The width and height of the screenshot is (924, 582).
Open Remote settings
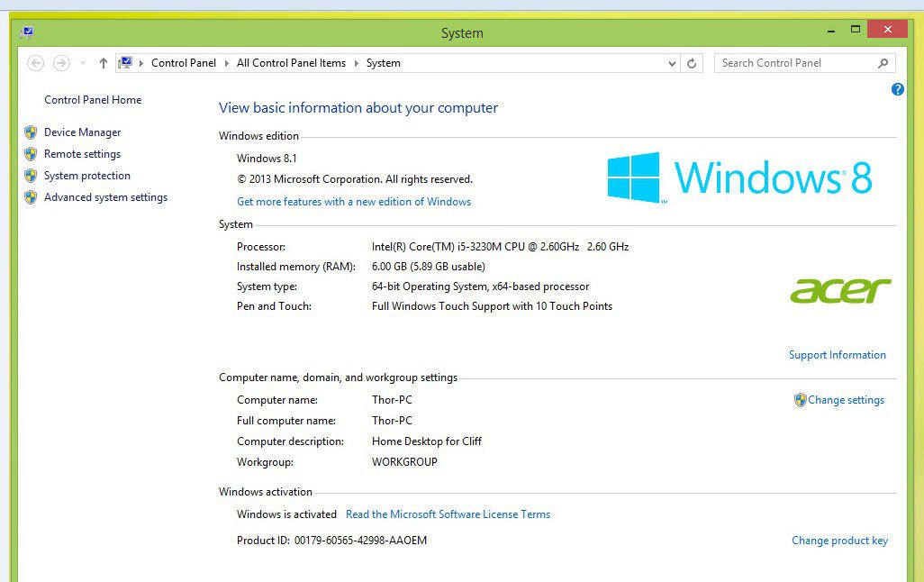[83, 154]
